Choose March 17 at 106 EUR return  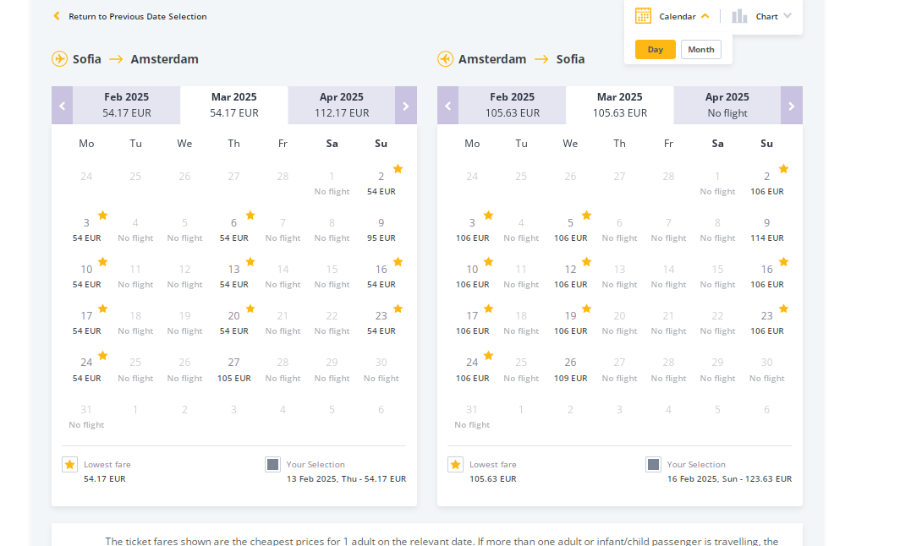tap(472, 323)
